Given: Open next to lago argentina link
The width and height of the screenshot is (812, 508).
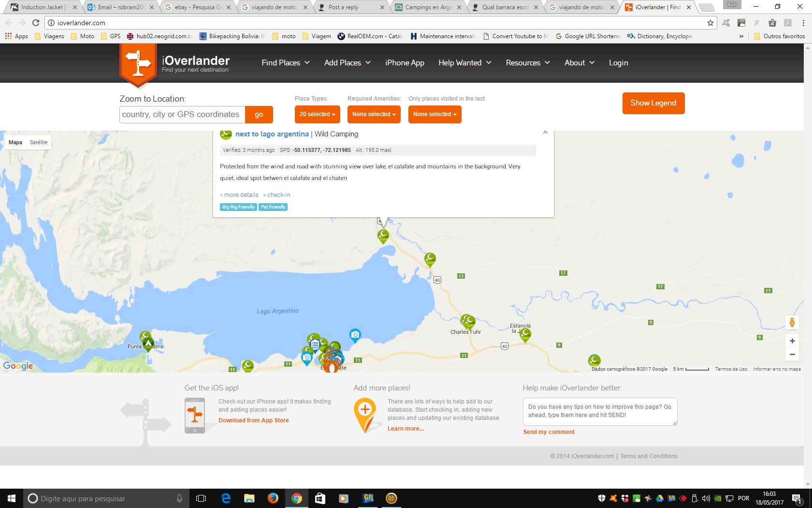Looking at the screenshot, I should [x=272, y=134].
